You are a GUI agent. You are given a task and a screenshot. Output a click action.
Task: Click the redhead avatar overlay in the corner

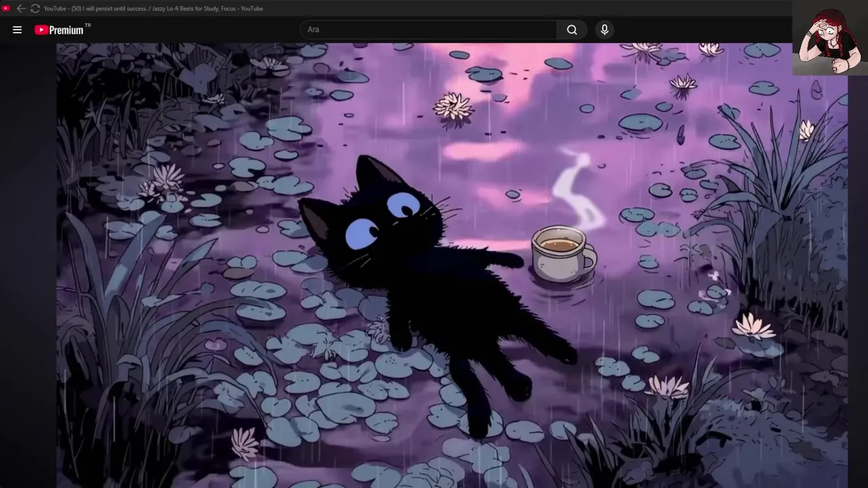pyautogui.click(x=829, y=37)
